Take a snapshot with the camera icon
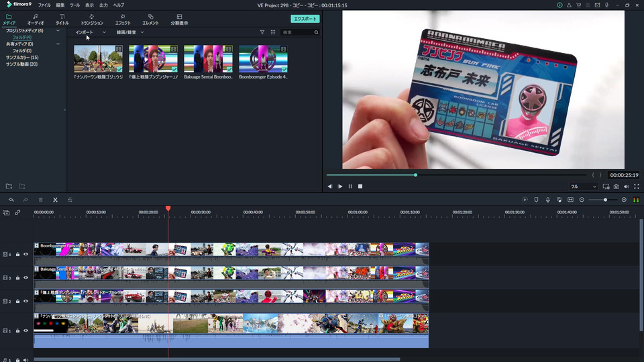 pyautogui.click(x=616, y=187)
